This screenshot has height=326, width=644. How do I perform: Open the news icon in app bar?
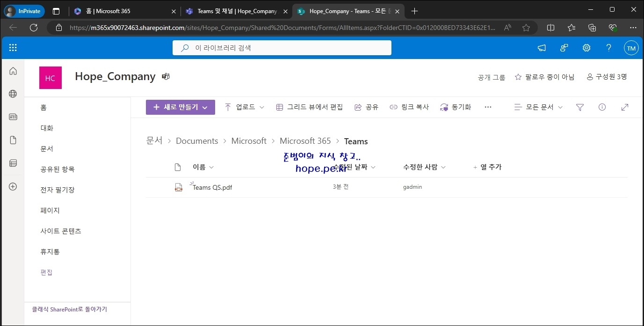(13, 117)
